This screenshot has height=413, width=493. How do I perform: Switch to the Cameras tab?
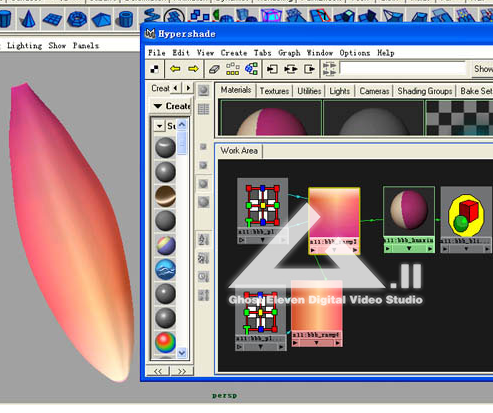pyautogui.click(x=374, y=91)
